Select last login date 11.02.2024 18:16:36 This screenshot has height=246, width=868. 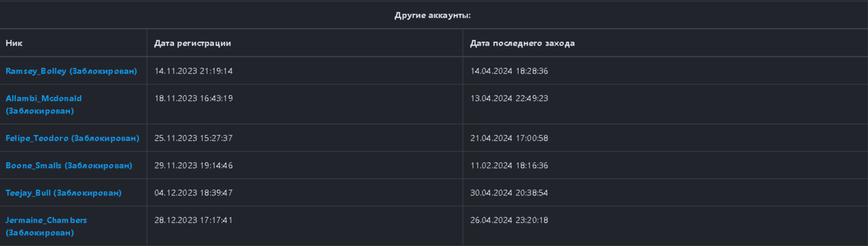pyautogui.click(x=509, y=165)
